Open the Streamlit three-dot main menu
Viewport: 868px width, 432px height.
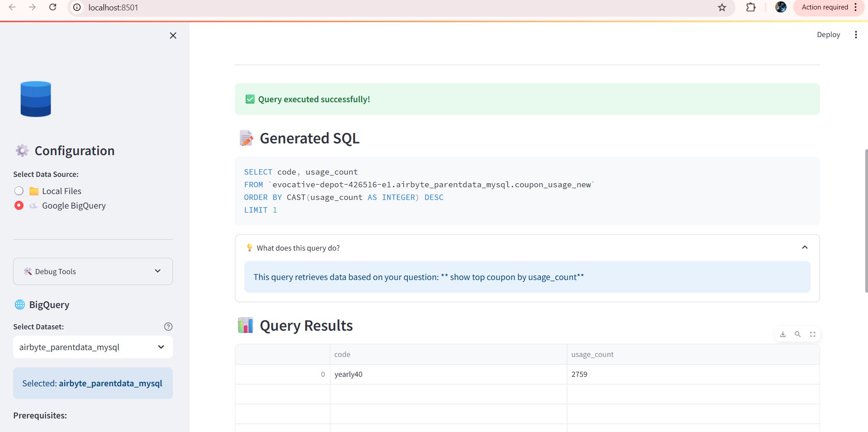click(855, 34)
